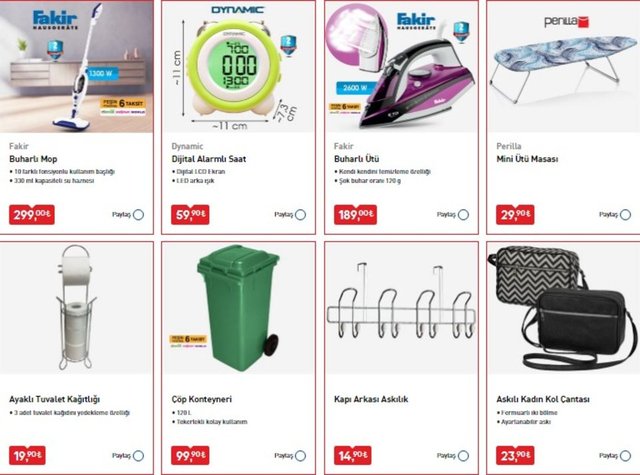Open the Dijital Alarmlı Saat title link
This screenshot has height=475, width=640.
[209, 159]
